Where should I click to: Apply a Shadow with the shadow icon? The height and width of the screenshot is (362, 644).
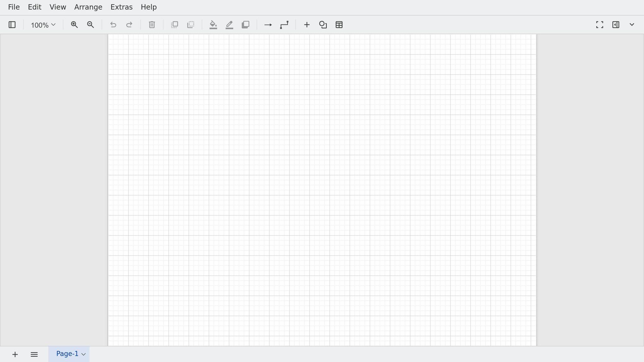click(x=245, y=25)
